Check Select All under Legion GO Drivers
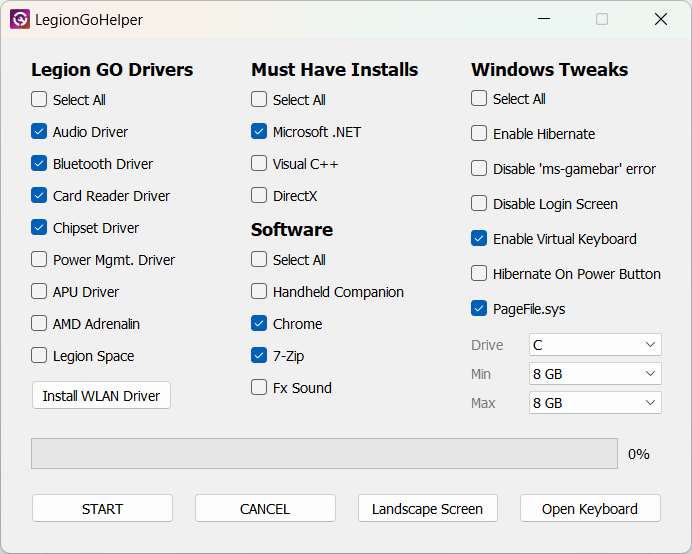Viewport: 692px width, 554px height. pos(39,99)
